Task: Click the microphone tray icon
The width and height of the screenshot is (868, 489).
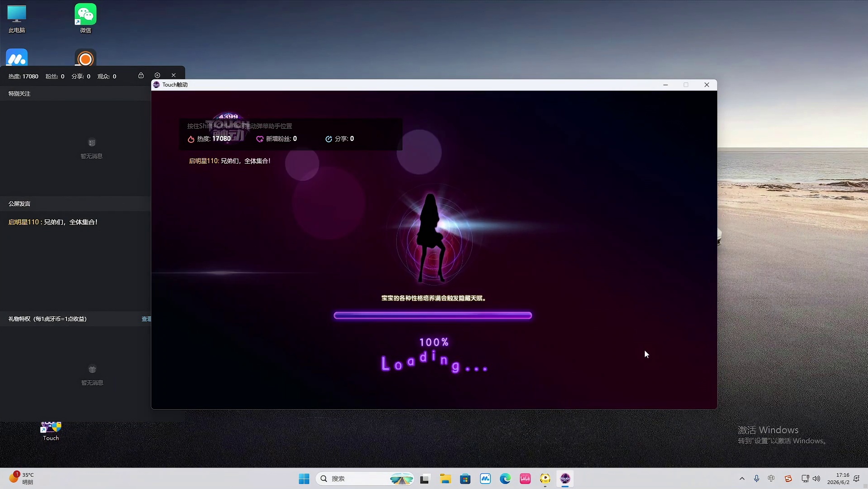Action: tap(757, 479)
